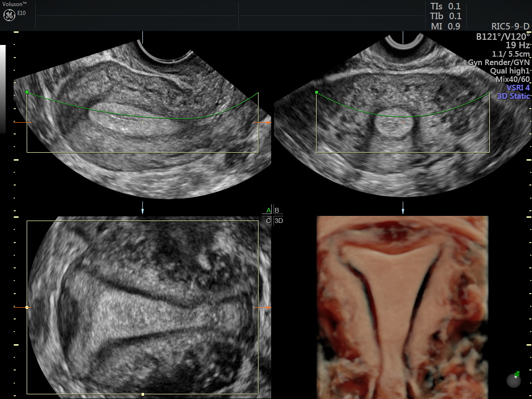532x399 pixels.
Task: Click the GE logo in the header
Action: point(9,15)
